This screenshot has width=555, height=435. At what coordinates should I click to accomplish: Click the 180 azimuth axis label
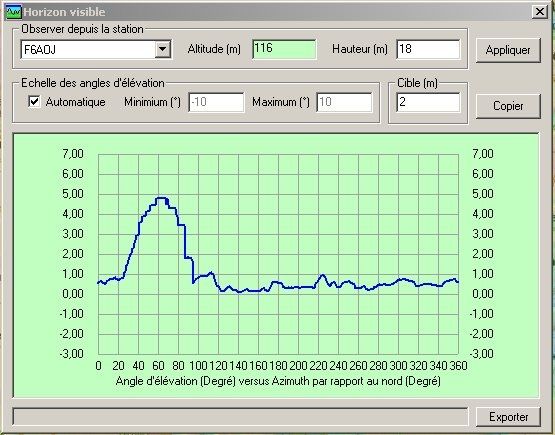[278, 365]
